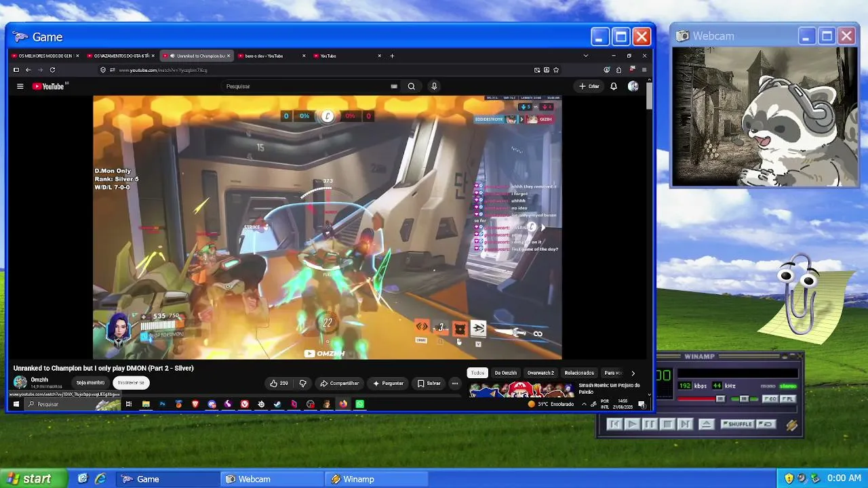Skip to next track in Winamp
The image size is (868, 488).
tap(684, 424)
